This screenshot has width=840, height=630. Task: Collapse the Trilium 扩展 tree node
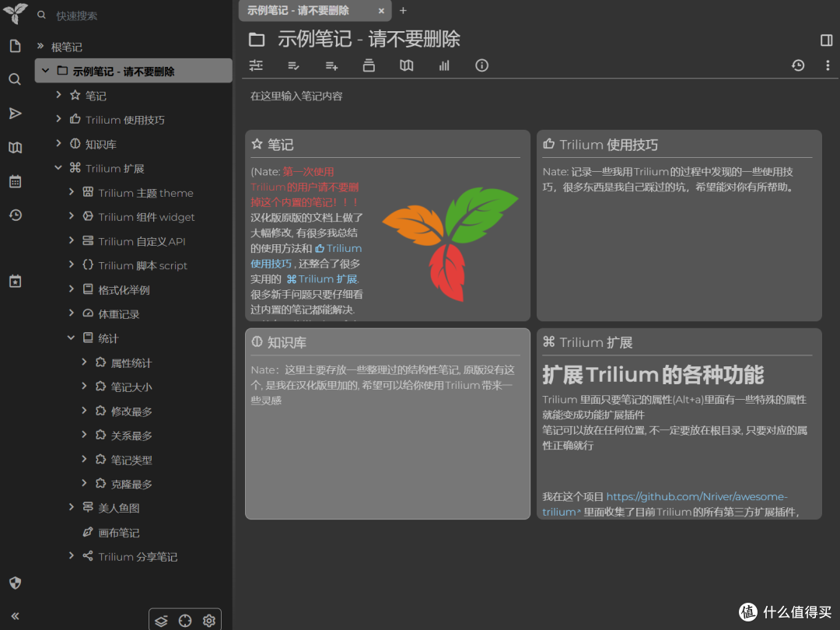58,167
